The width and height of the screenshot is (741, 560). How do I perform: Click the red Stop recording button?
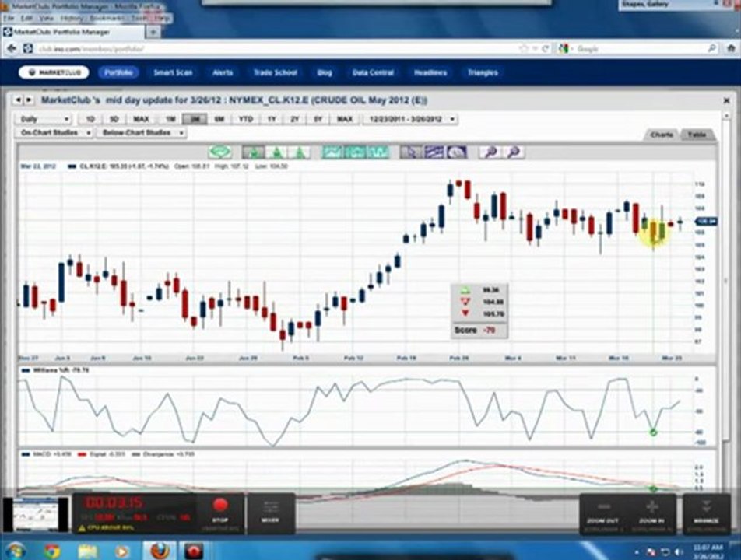click(x=220, y=513)
